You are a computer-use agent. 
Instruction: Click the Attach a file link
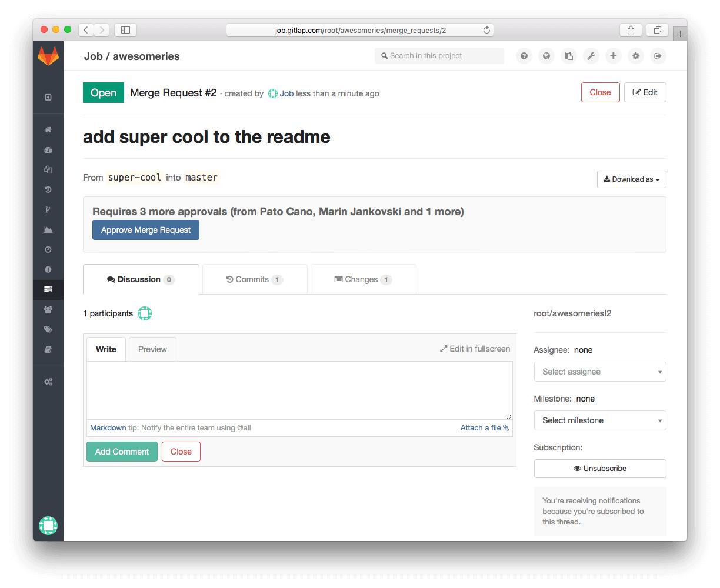(x=485, y=427)
